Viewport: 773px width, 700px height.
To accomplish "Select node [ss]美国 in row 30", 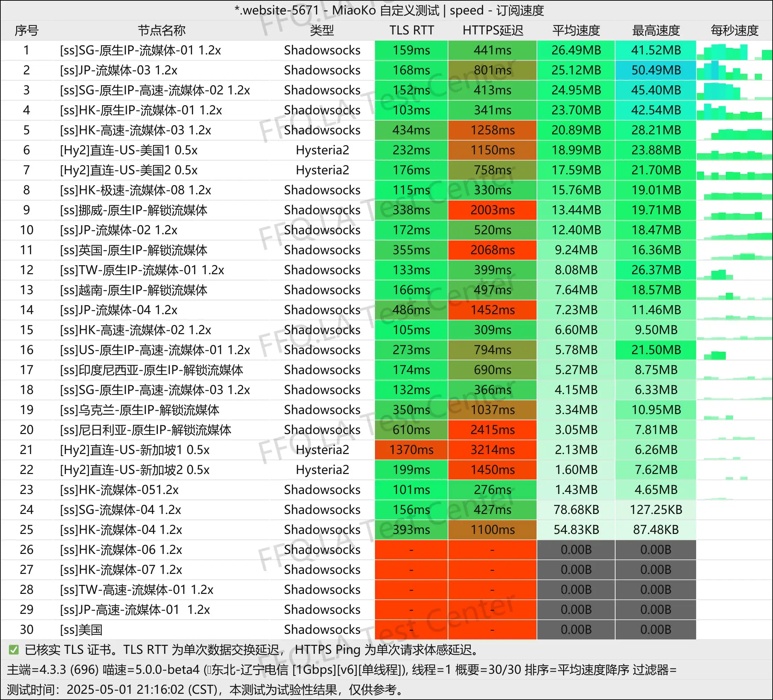I will [81, 629].
